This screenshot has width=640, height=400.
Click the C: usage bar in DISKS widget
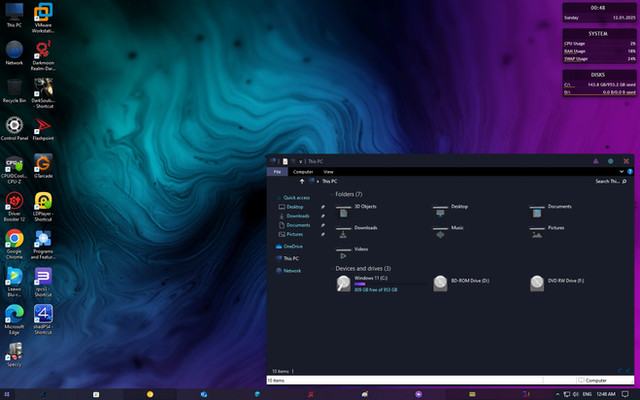click(x=600, y=87)
